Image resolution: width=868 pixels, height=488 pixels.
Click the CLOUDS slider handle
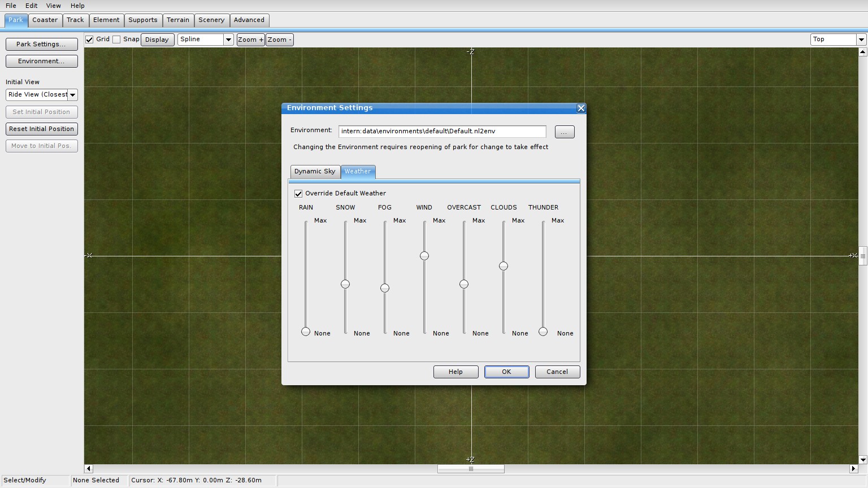(504, 266)
